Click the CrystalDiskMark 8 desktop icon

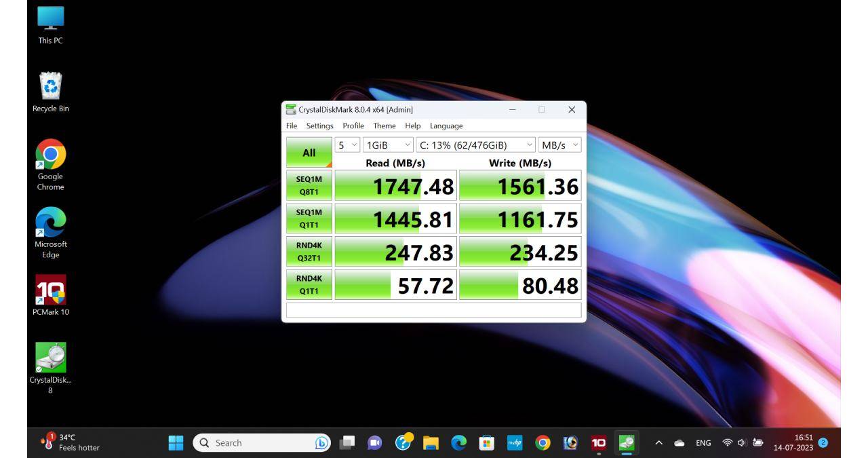coord(50,363)
